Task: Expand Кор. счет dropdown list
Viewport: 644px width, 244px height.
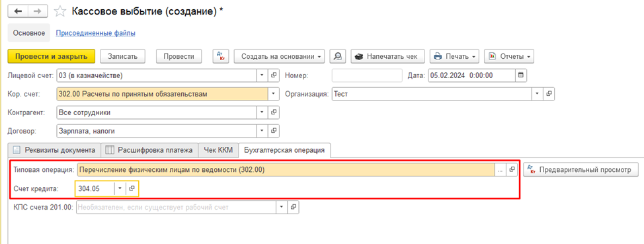Action: (x=274, y=94)
